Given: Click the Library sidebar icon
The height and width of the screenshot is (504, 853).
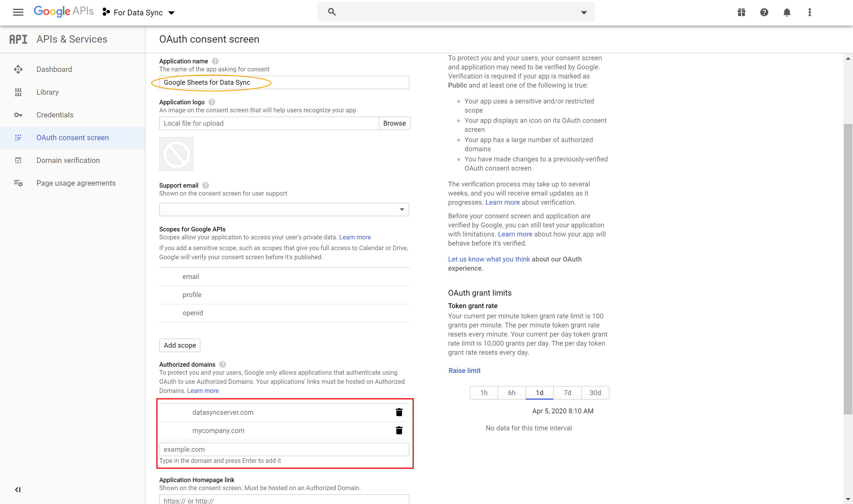Looking at the screenshot, I should click(x=18, y=92).
